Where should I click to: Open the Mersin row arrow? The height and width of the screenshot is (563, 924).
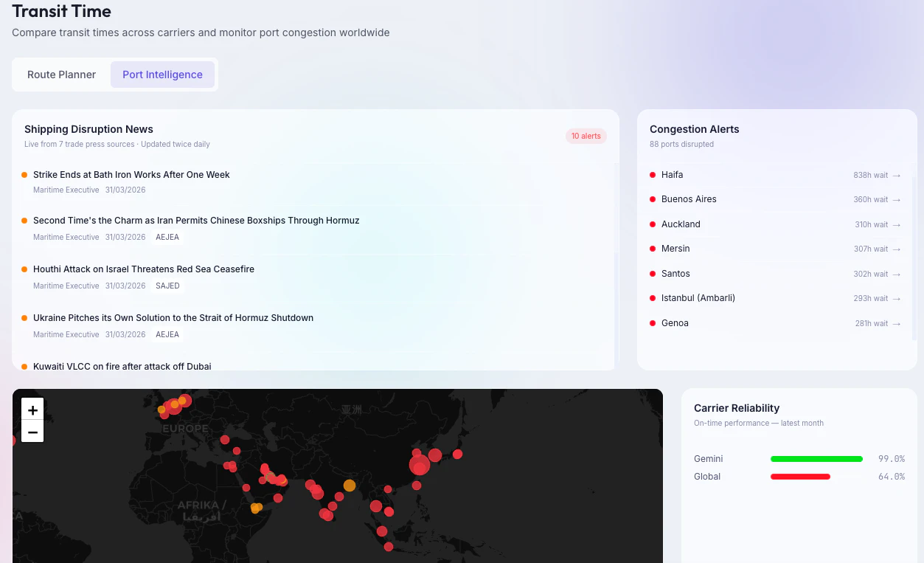pyautogui.click(x=897, y=249)
